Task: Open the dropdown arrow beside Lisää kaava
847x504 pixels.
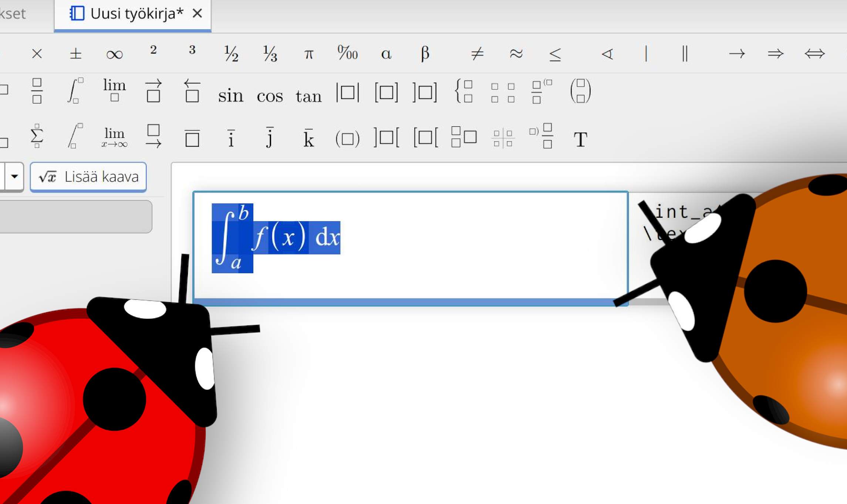Action: point(14,176)
